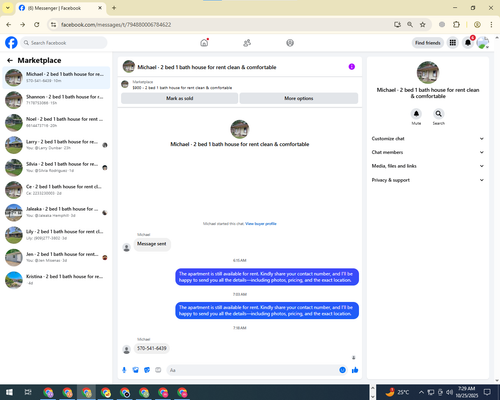Viewport: 500px width, 400px height.
Task: Open the View buyer profile link
Action: [x=261, y=224]
